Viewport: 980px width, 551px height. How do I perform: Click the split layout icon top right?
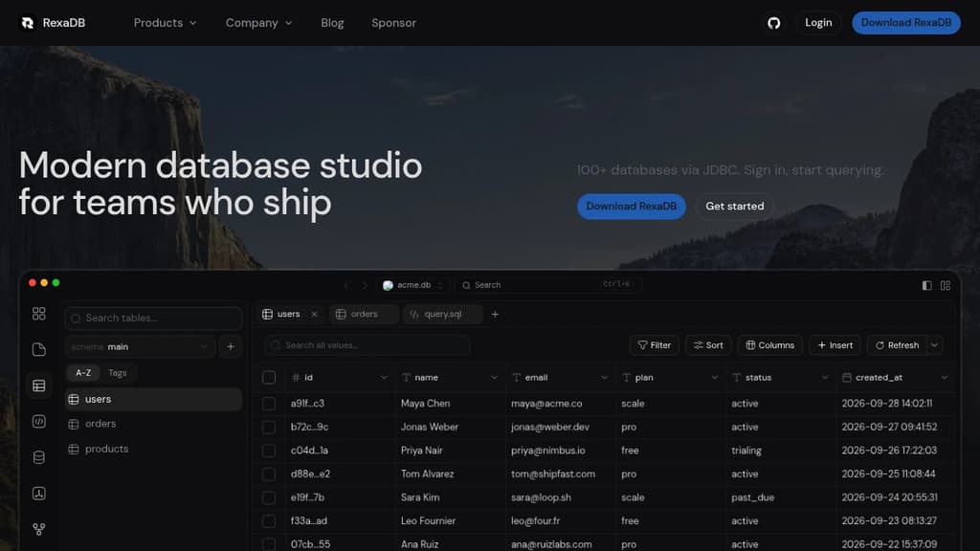pos(946,285)
